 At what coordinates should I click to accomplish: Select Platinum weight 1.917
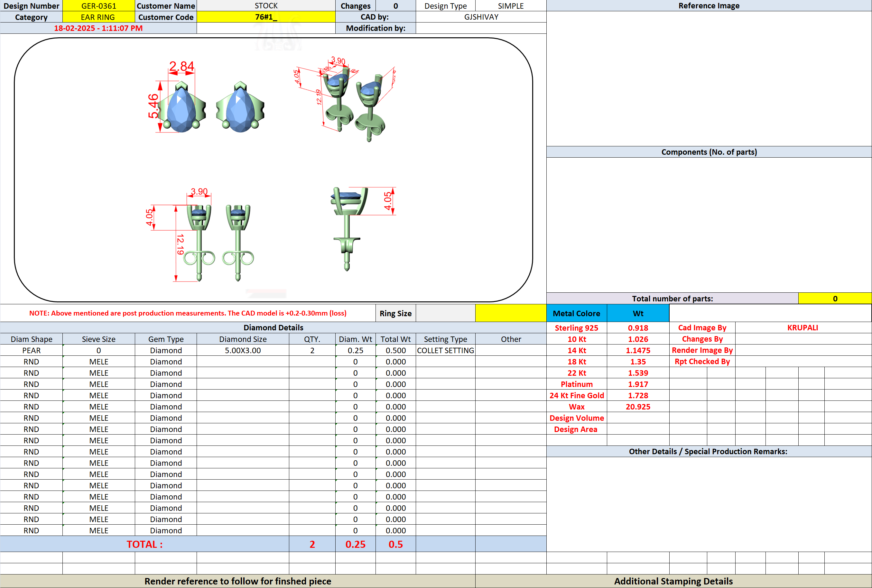coord(638,384)
